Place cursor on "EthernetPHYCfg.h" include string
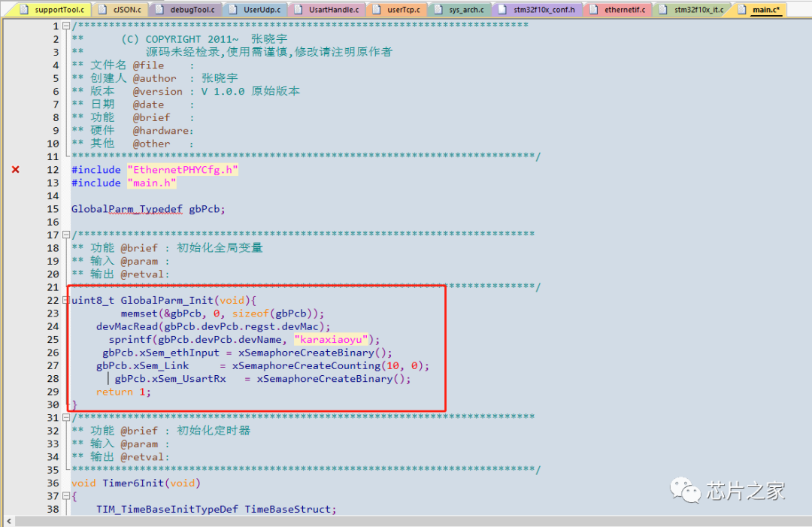Image resolution: width=812 pixels, height=527 pixels. pyautogui.click(x=183, y=170)
